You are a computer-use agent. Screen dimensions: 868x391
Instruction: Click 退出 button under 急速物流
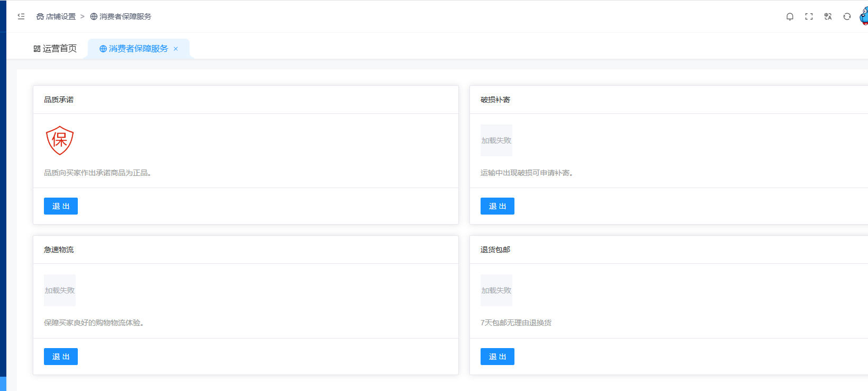point(61,357)
